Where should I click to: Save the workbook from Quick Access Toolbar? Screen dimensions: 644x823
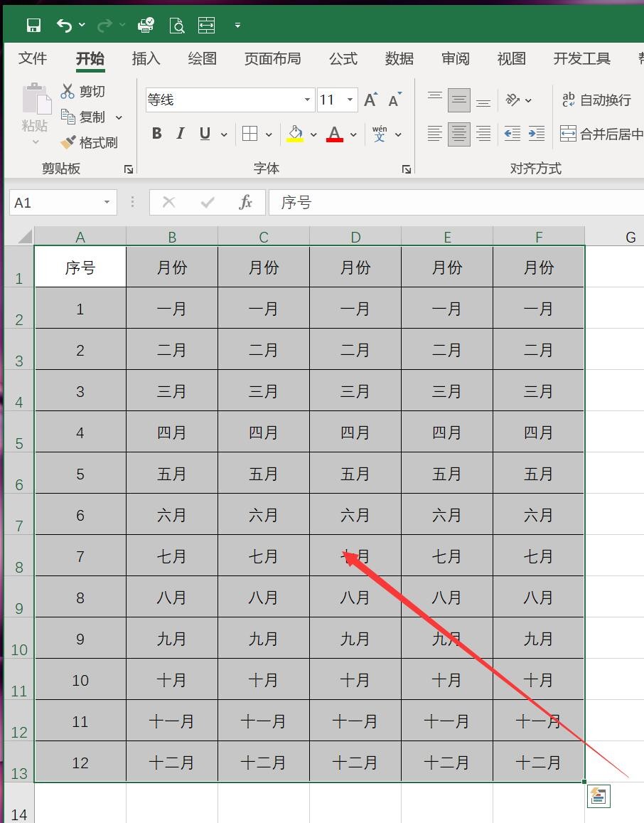coord(33,25)
